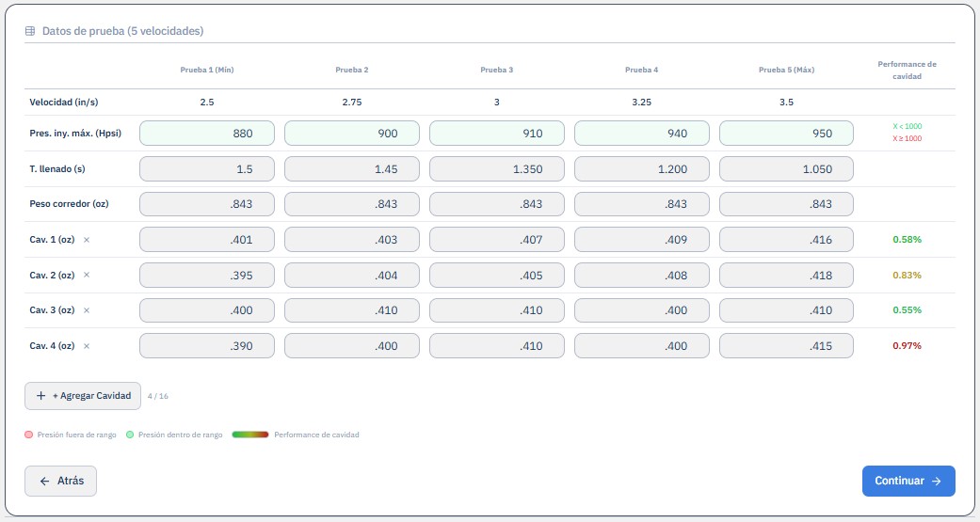The height and width of the screenshot is (522, 980).
Task: Remove Cav. 2 with its x icon
Action: [x=87, y=275]
